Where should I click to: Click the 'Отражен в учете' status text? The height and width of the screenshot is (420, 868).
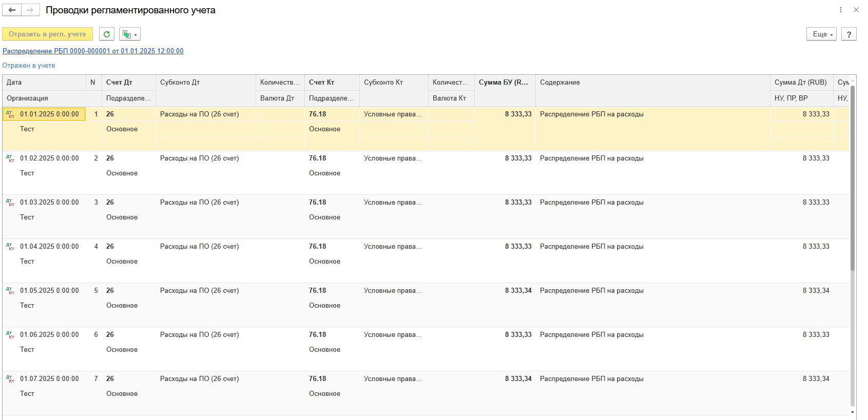(29, 65)
